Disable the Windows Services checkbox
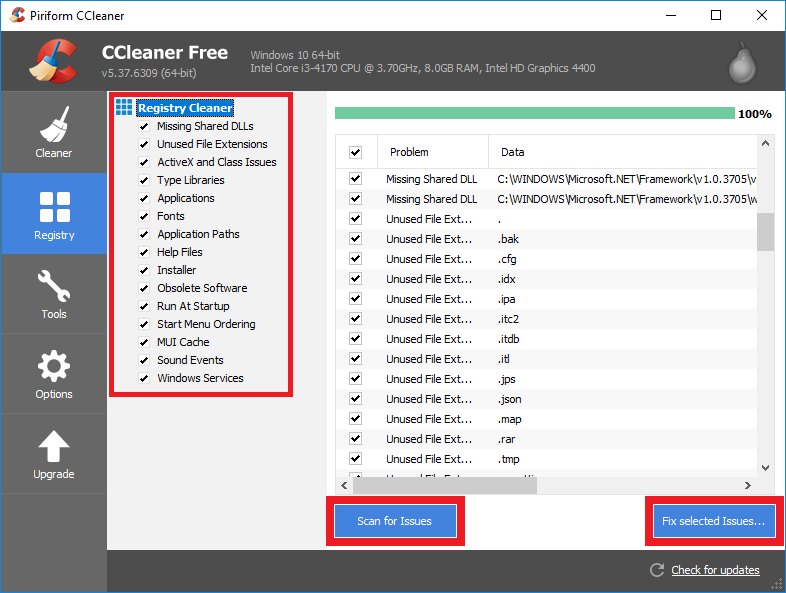This screenshot has width=786, height=593. 146,379
